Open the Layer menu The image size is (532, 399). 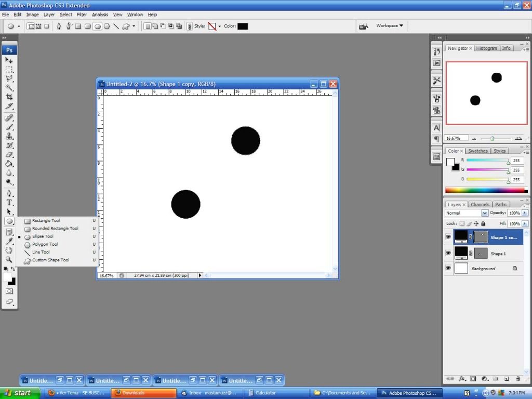49,15
